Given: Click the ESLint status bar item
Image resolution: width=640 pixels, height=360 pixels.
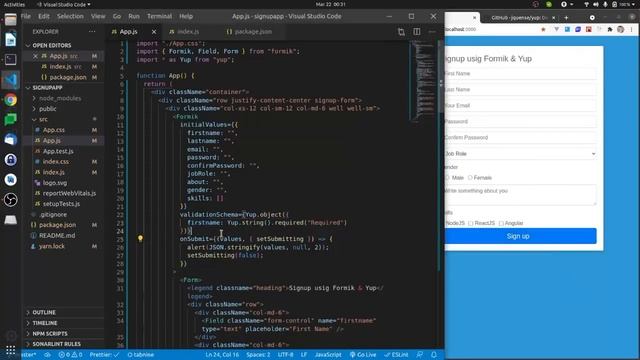Looking at the screenshot, I should pos(396,355).
